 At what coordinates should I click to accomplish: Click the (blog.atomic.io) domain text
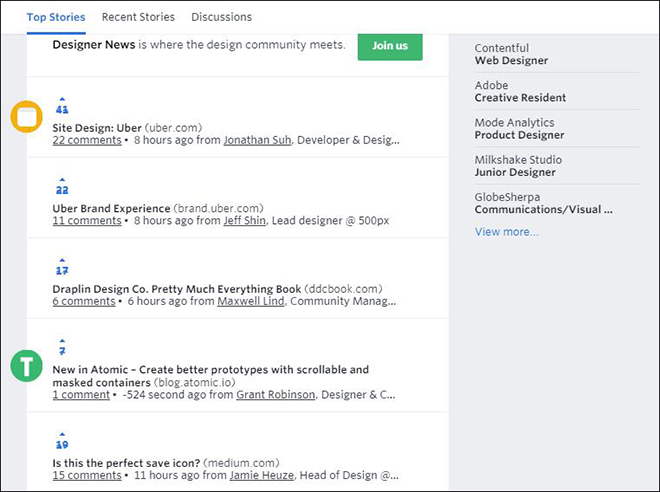coord(194,383)
